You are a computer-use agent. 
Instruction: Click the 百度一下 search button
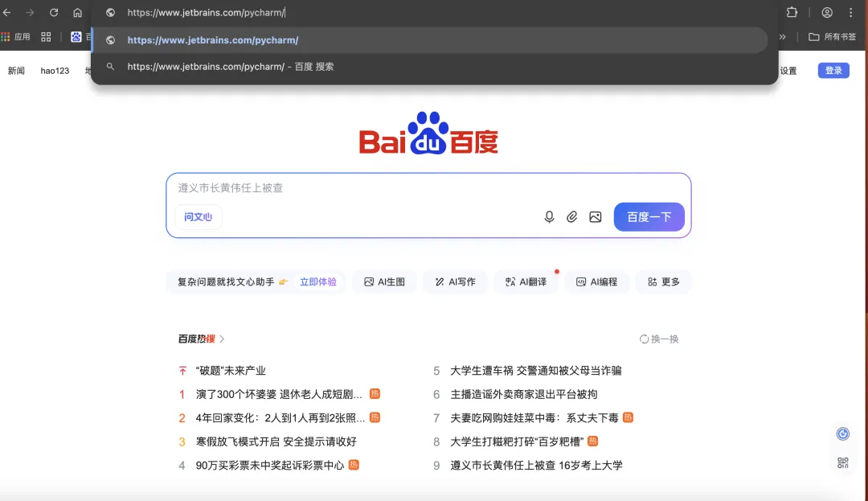click(649, 217)
